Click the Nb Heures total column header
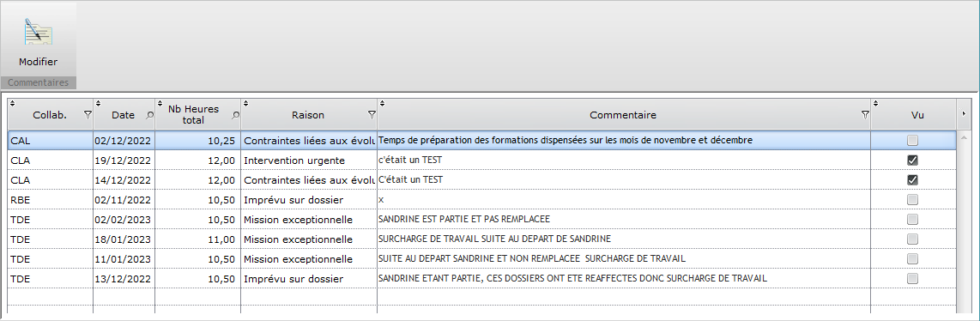Image resolution: width=980 pixels, height=321 pixels. [198, 115]
